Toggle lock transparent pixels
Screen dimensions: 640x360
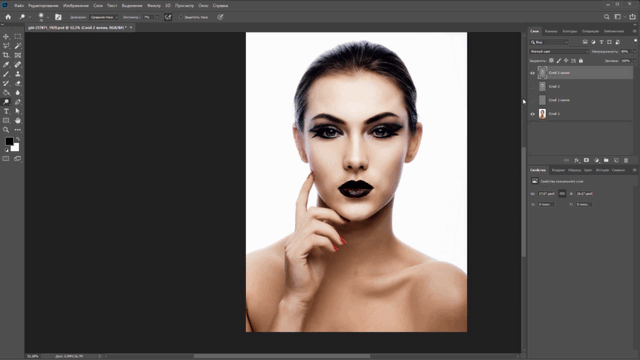pyautogui.click(x=551, y=60)
